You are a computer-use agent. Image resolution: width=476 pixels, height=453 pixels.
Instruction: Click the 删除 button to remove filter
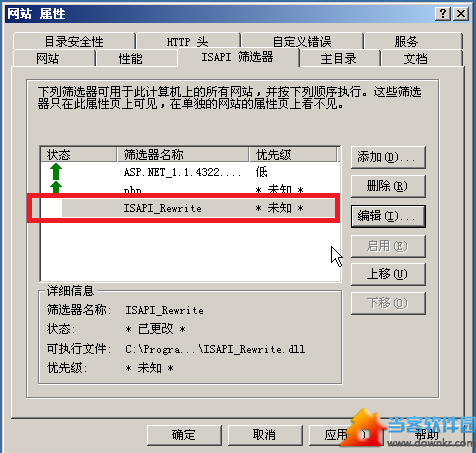(388, 186)
